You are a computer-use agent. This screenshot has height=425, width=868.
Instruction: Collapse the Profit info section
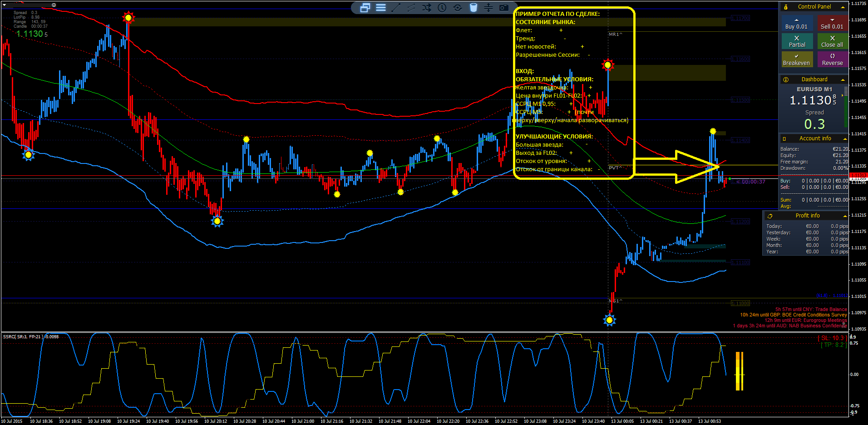(x=845, y=216)
